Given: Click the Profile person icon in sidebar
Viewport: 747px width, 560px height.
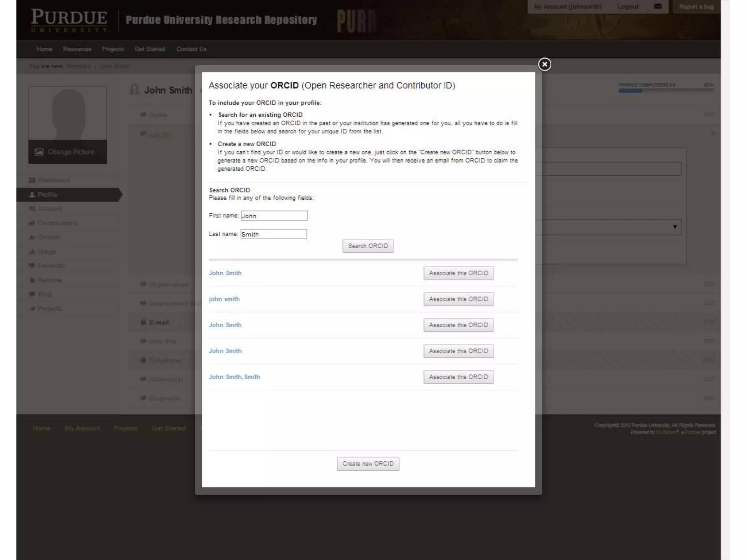Looking at the screenshot, I should (x=32, y=195).
